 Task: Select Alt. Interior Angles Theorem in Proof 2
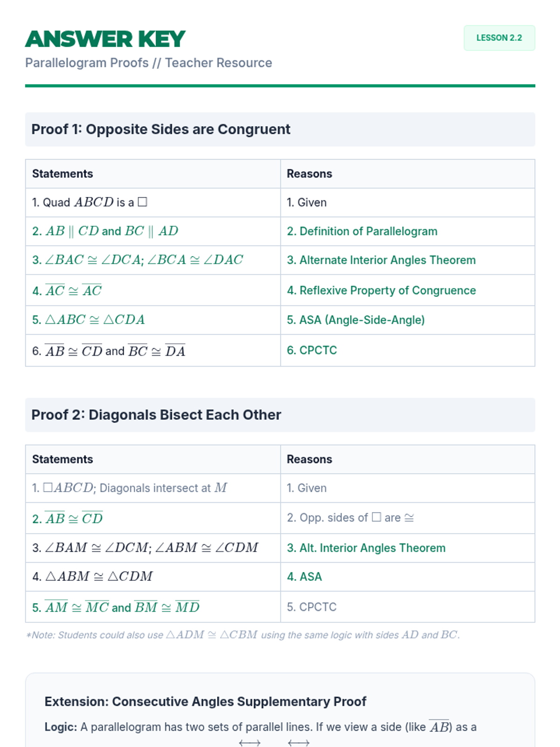click(x=366, y=548)
